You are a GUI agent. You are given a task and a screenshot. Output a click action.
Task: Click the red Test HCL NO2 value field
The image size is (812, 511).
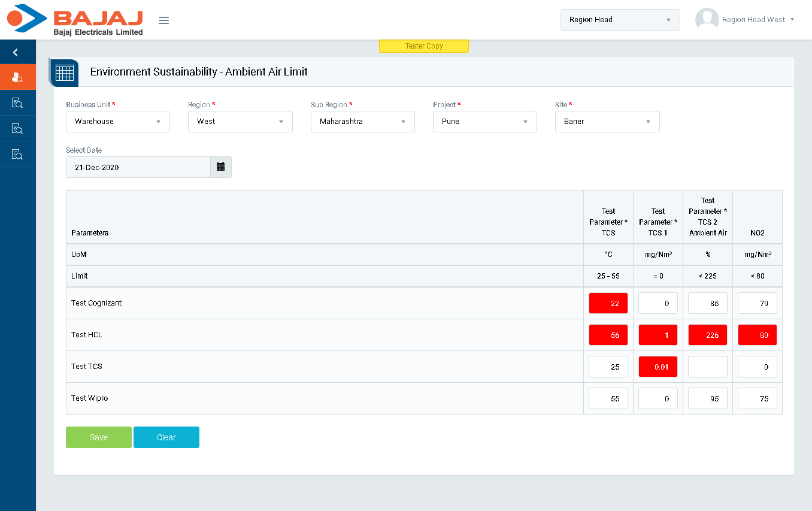pyautogui.click(x=757, y=335)
